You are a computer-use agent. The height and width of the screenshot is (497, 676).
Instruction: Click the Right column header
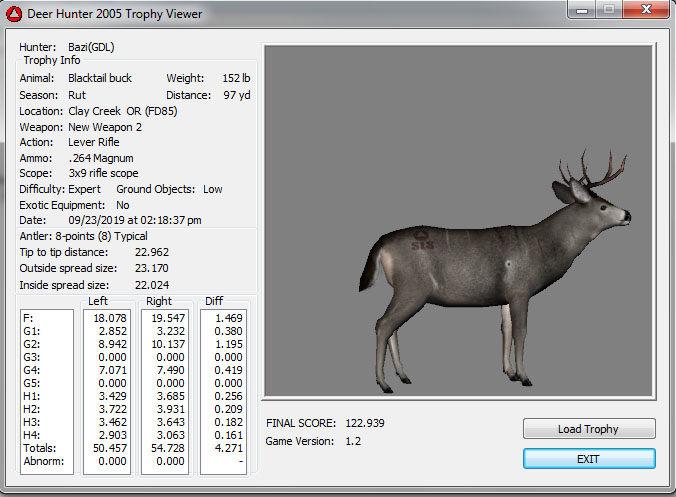coord(159,301)
